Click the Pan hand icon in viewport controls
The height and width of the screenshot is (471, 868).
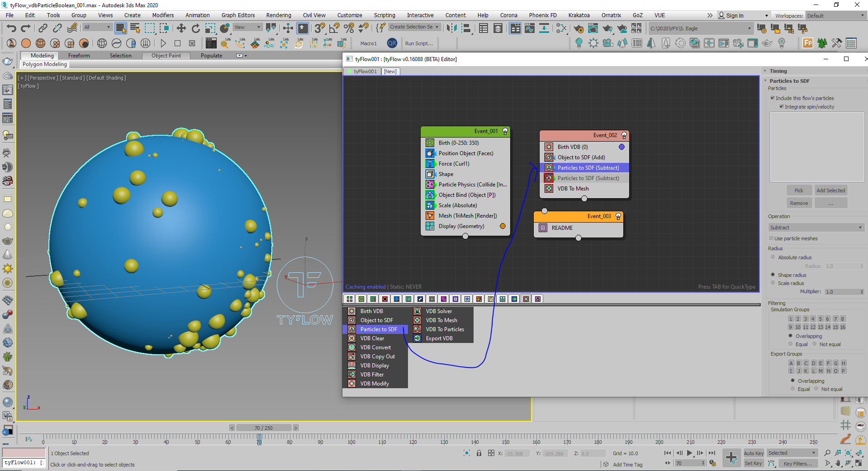click(838, 463)
